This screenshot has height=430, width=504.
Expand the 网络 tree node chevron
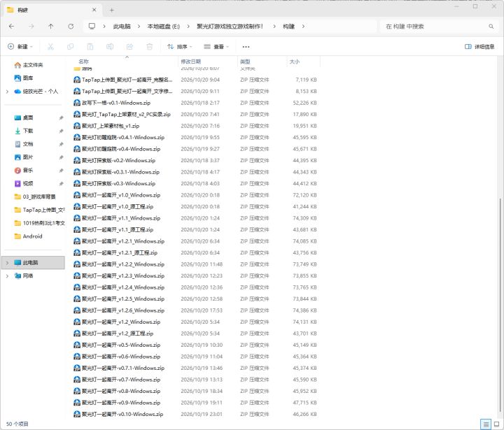pos(7,276)
